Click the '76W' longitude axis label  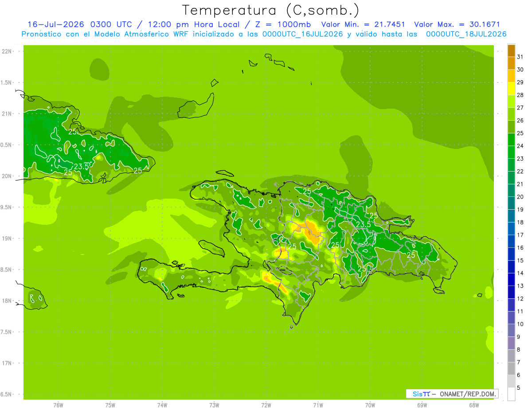[58, 405]
